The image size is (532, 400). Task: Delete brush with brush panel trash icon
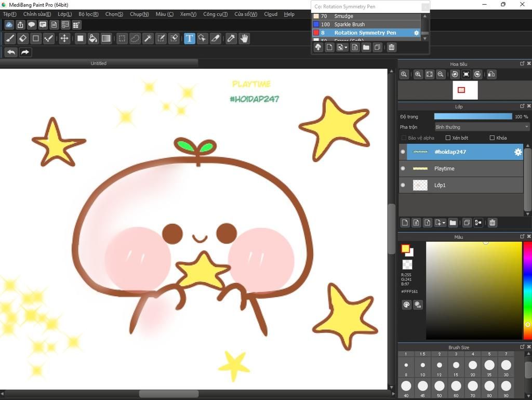[392, 47]
